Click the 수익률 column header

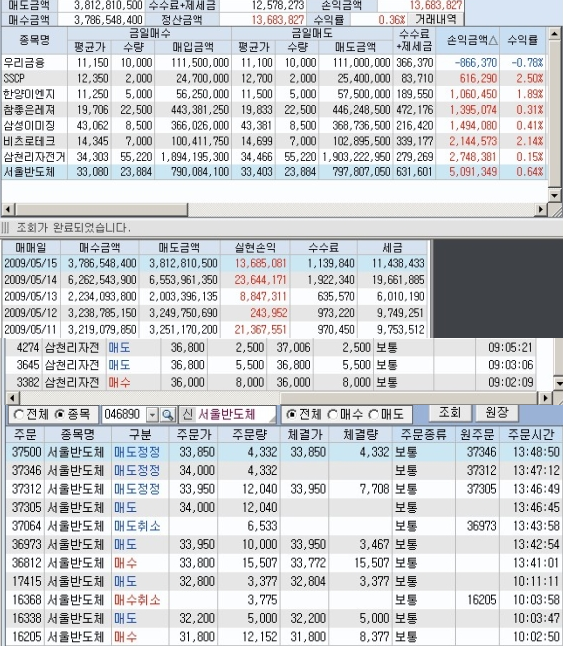(x=523, y=40)
